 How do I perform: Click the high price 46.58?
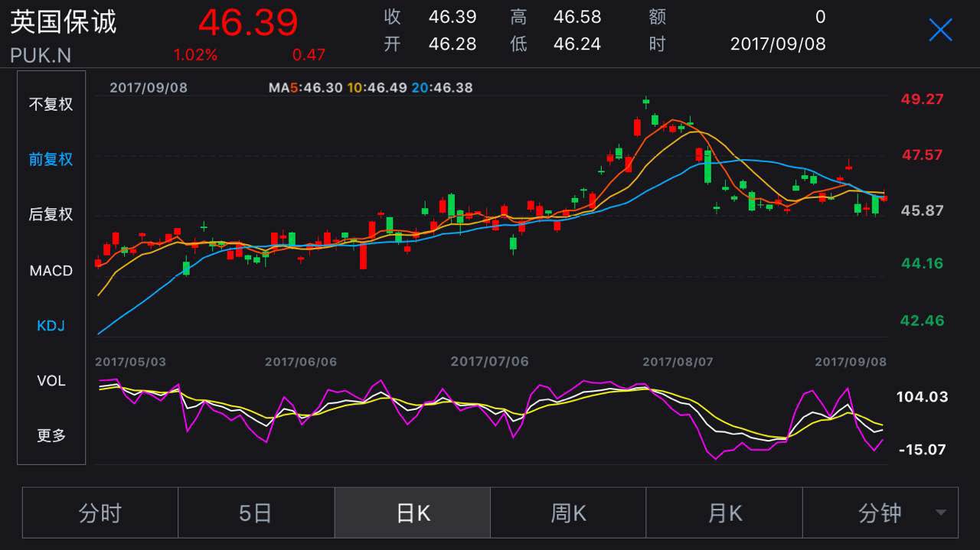(x=577, y=17)
